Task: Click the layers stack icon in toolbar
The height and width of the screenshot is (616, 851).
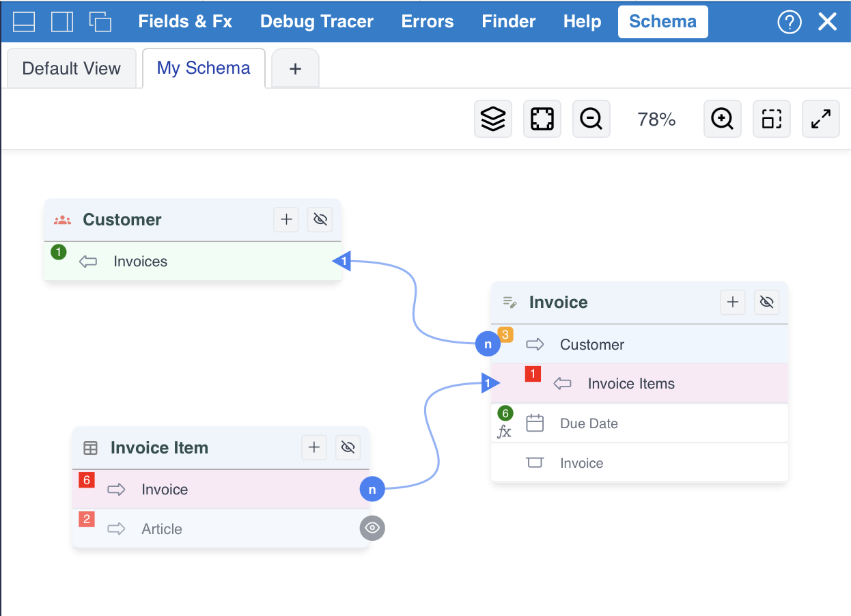Action: (492, 120)
